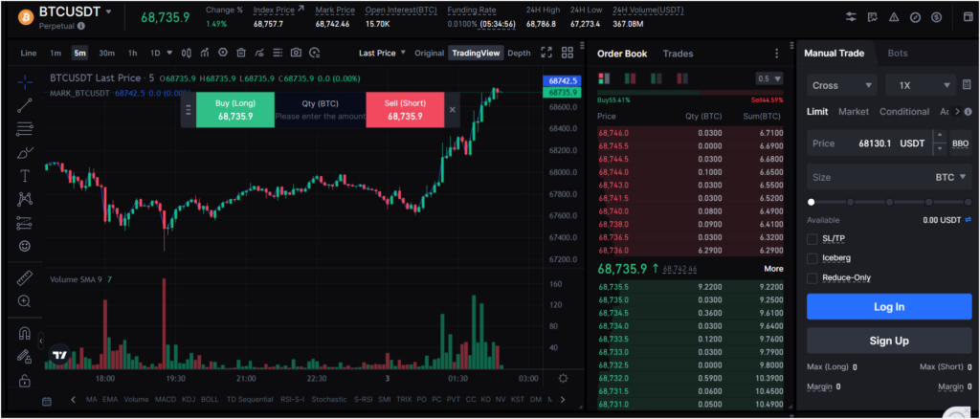Switch chart to Original view

point(429,53)
